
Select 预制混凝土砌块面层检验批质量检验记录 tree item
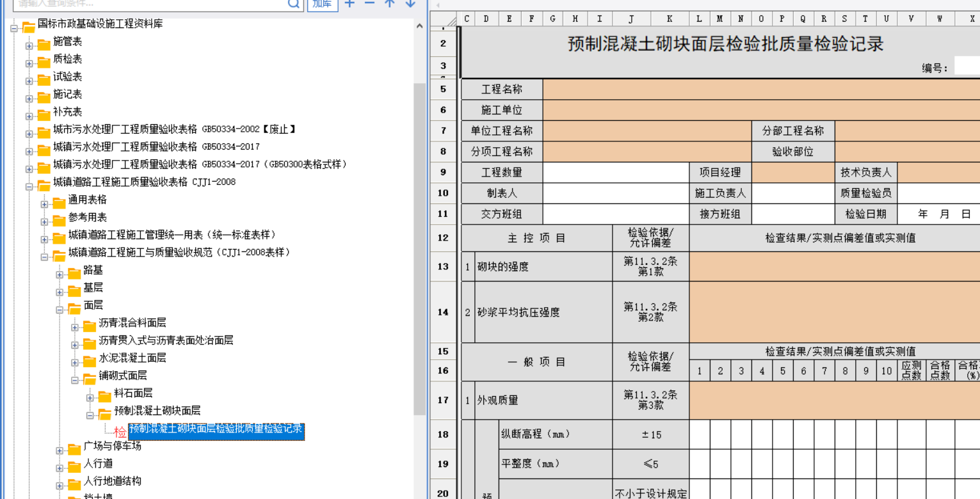click(216, 429)
